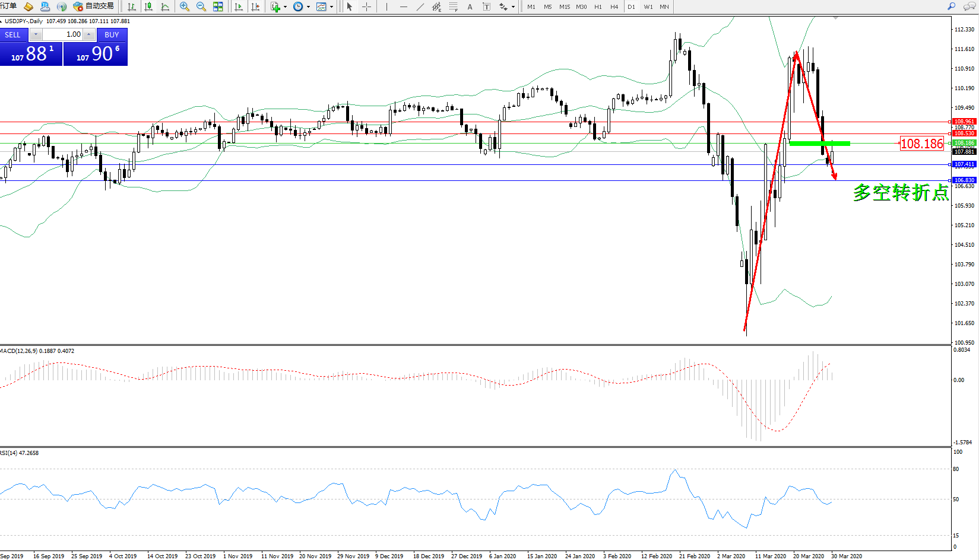The image size is (979, 560).
Task: Increase lot volume with up arrow
Action: 89,34
